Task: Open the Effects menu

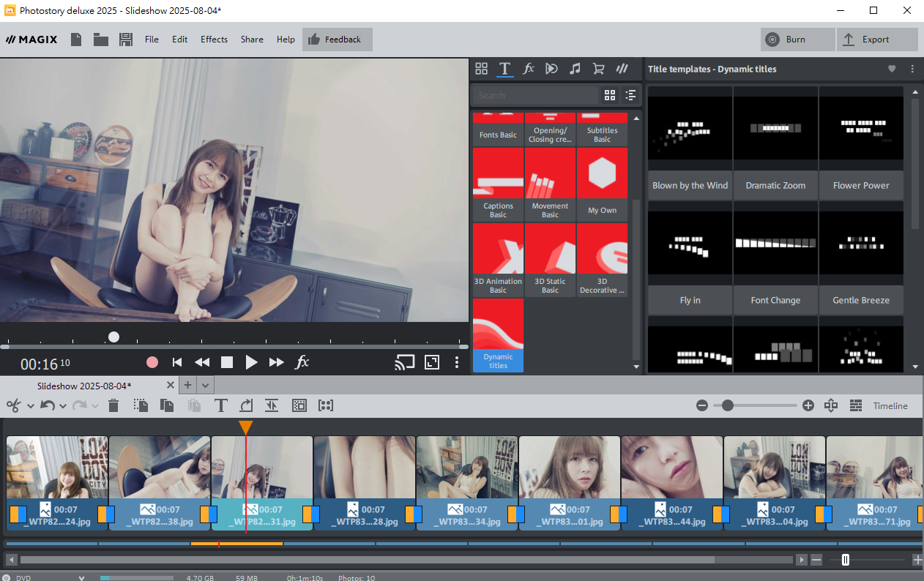Action: 215,40
